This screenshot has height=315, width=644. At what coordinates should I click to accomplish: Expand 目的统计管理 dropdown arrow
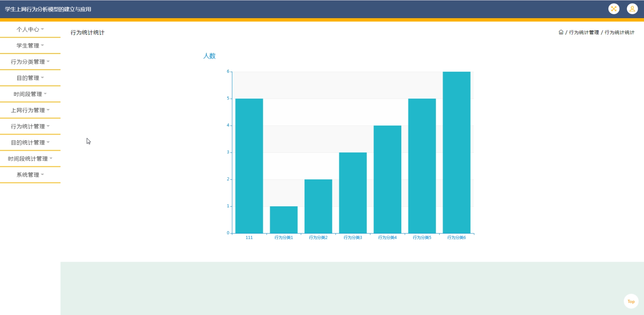tap(48, 142)
